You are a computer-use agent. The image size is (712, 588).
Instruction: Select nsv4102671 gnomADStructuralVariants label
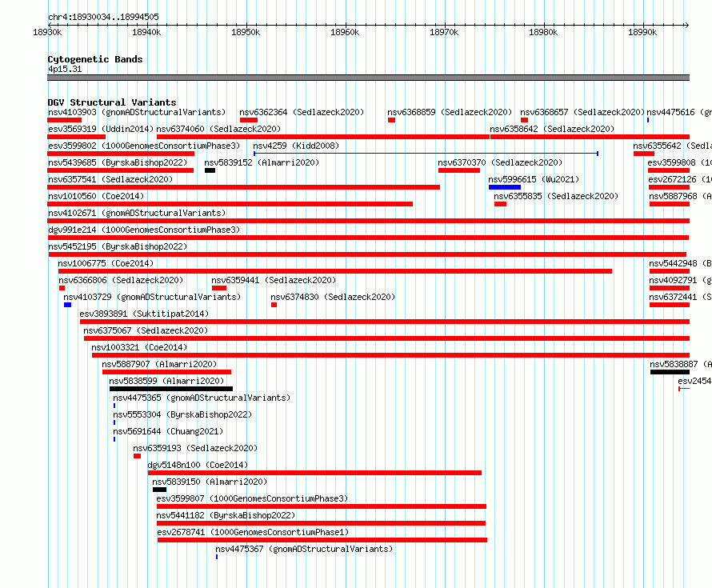tap(137, 213)
